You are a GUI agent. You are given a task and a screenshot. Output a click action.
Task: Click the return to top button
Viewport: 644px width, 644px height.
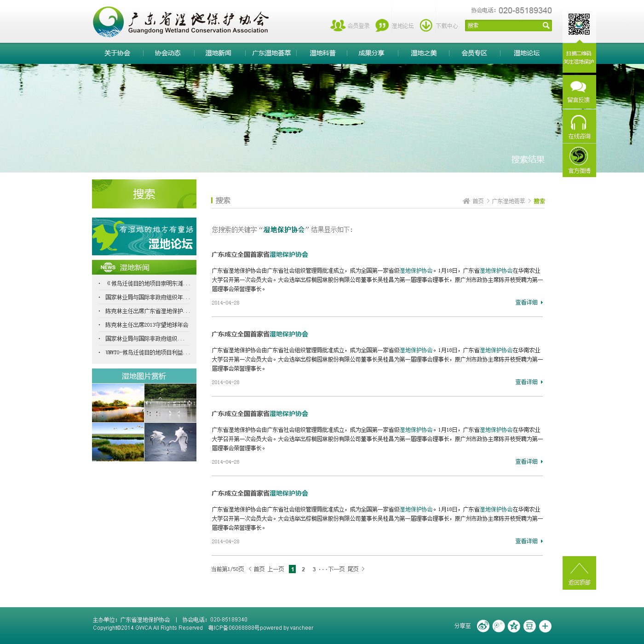click(579, 573)
